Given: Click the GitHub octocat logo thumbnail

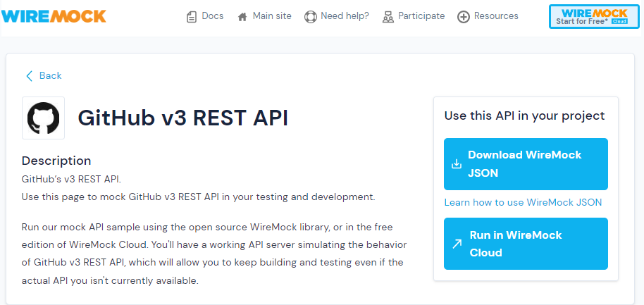Looking at the screenshot, I should tap(43, 118).
